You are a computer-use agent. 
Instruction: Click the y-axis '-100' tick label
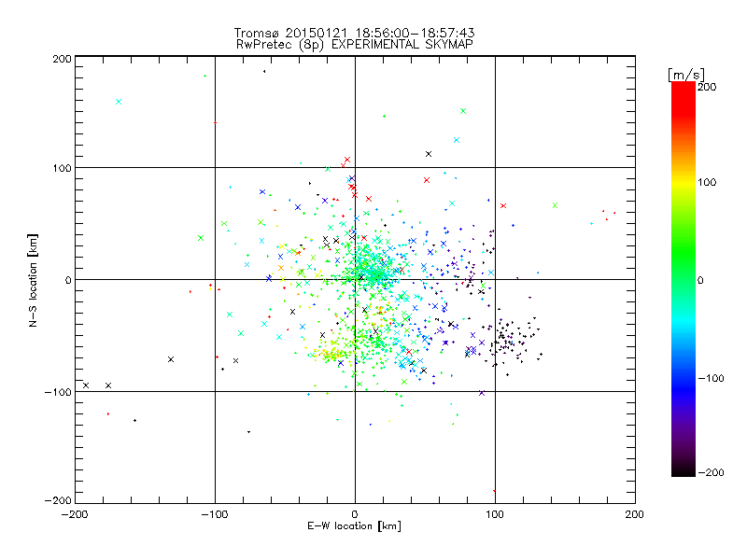click(x=58, y=392)
